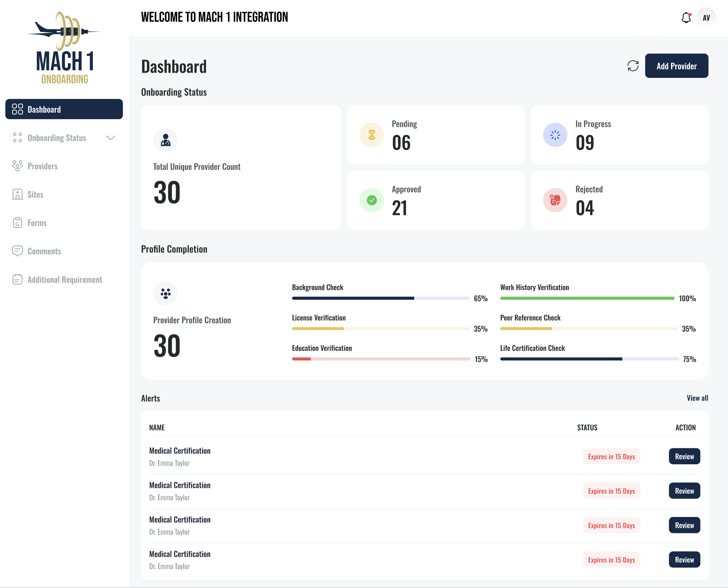Open the Forms section icon
This screenshot has height=588, width=728.
(x=18, y=223)
